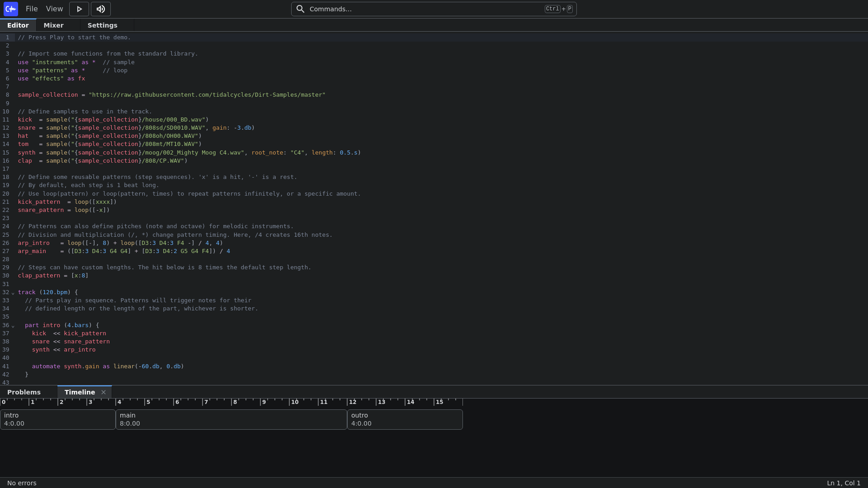Click the arp_intro definition on line 26

pyautogui.click(x=120, y=243)
